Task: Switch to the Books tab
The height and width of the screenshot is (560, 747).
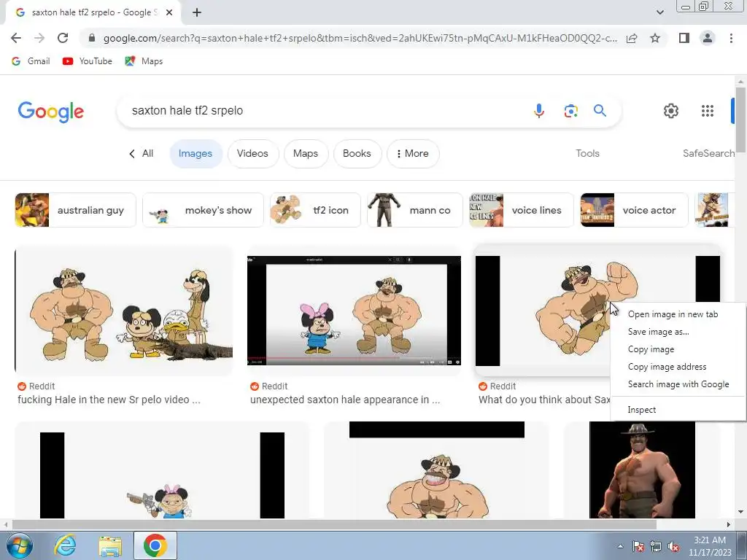Action: [357, 153]
